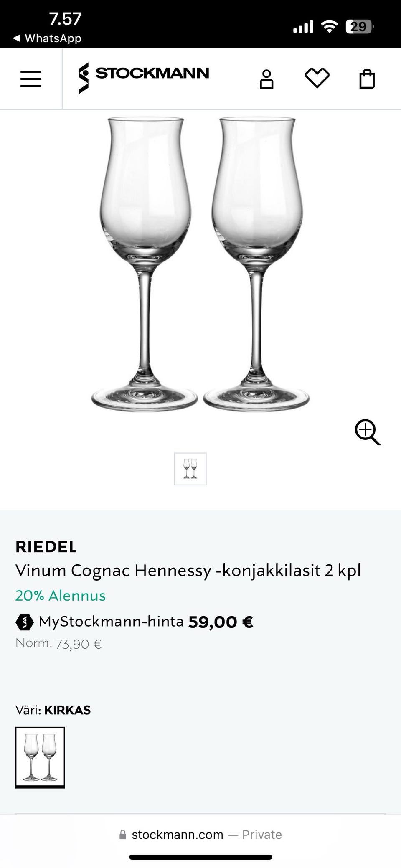Tap the battery indicator in status bar

click(x=359, y=27)
